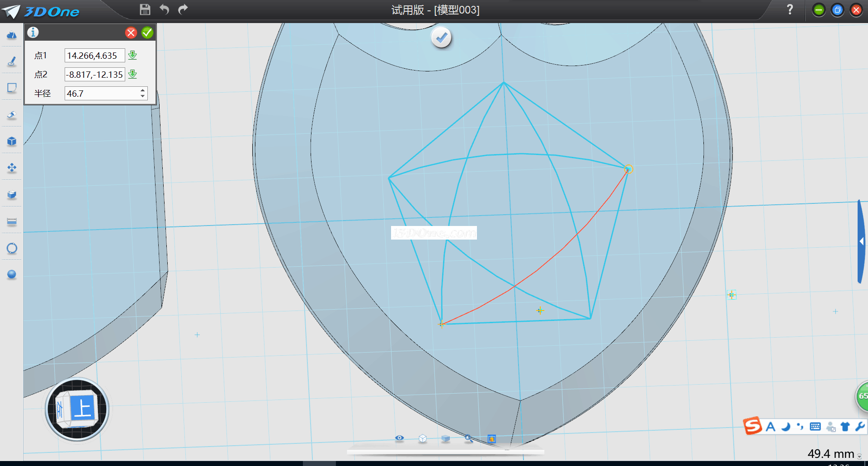Open the sketch edit rectangle tool
Viewport: 868px width, 466px height.
12,88
